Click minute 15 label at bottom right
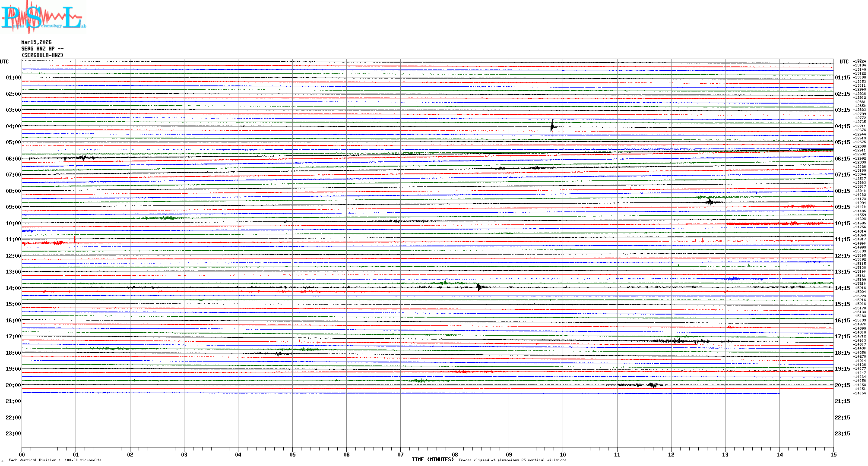868x466 pixels. pos(833,454)
